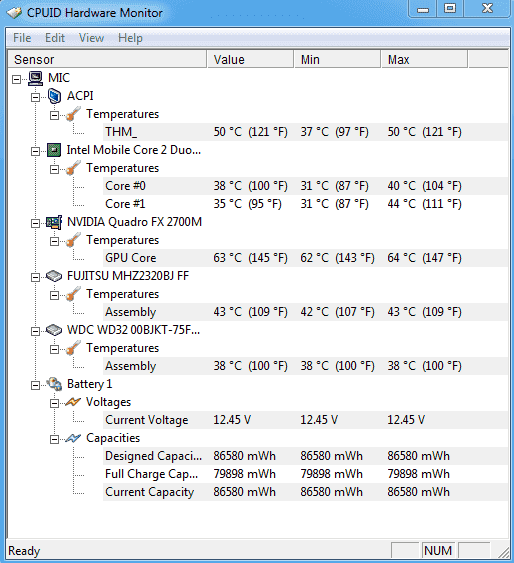Screen dimensions: 514x563
Task: Select the THM_ sensor row
Action: (305, 132)
